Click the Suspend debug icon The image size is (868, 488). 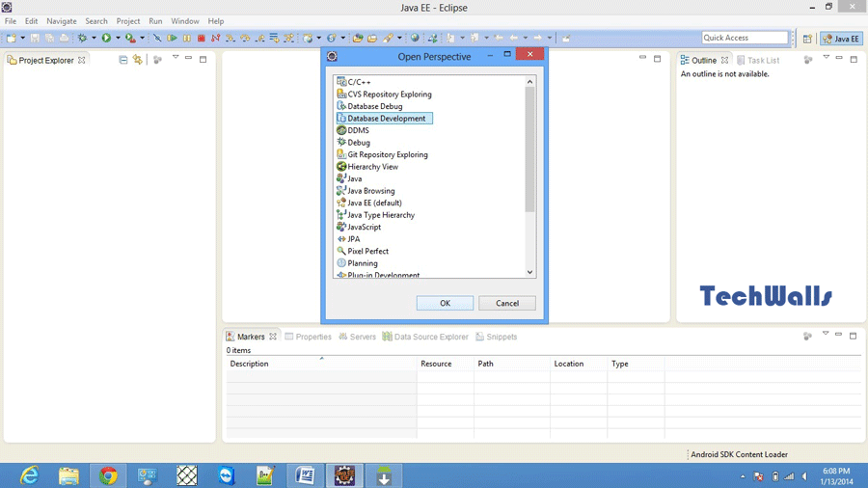pyautogui.click(x=187, y=39)
